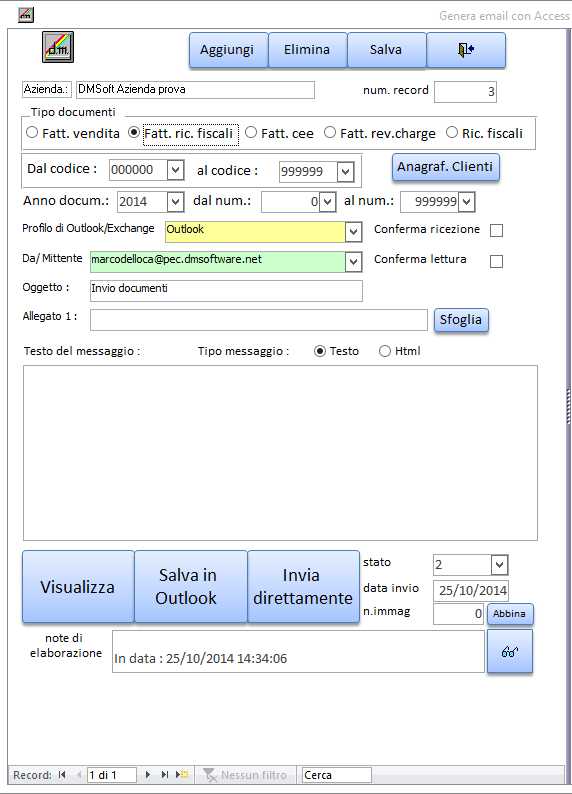Select Fatt. cee document type

[251, 133]
